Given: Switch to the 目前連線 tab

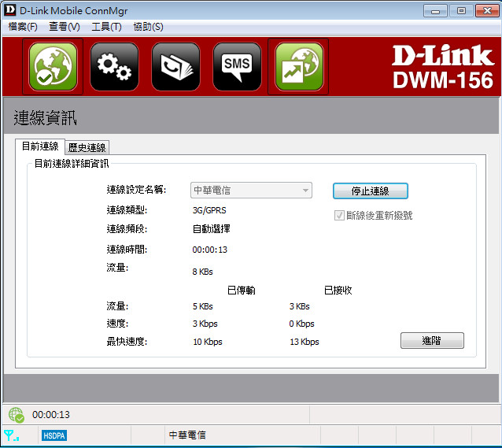Looking at the screenshot, I should tap(40, 146).
